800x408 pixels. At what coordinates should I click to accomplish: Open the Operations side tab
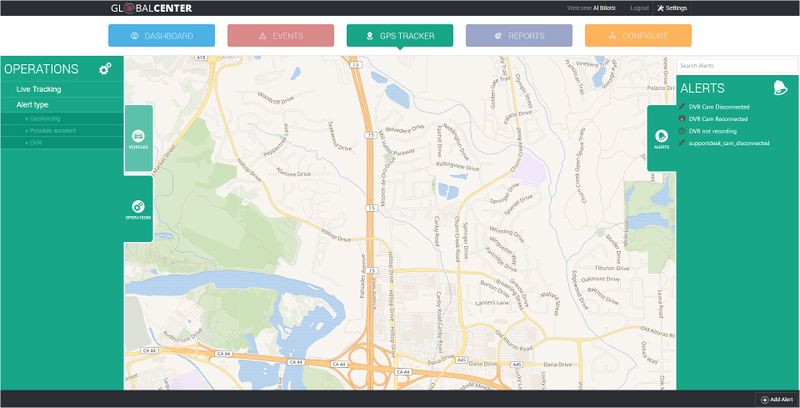(138, 209)
